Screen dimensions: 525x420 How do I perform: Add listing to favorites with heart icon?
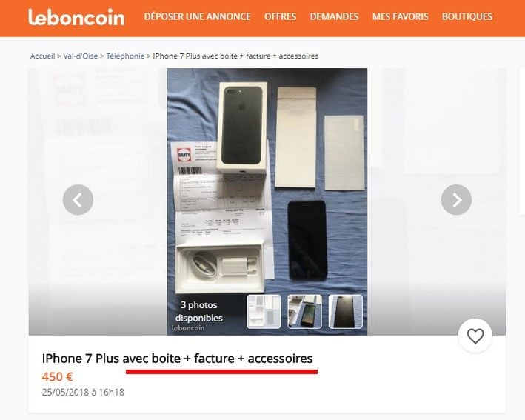pos(475,336)
